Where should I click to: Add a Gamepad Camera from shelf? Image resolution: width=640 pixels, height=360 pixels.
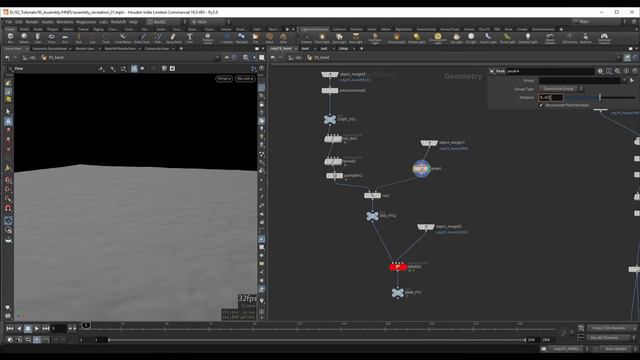point(604,38)
